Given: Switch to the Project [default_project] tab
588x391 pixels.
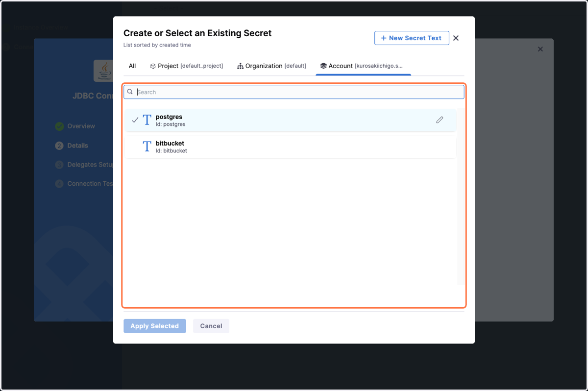Looking at the screenshot, I should pyautogui.click(x=186, y=66).
